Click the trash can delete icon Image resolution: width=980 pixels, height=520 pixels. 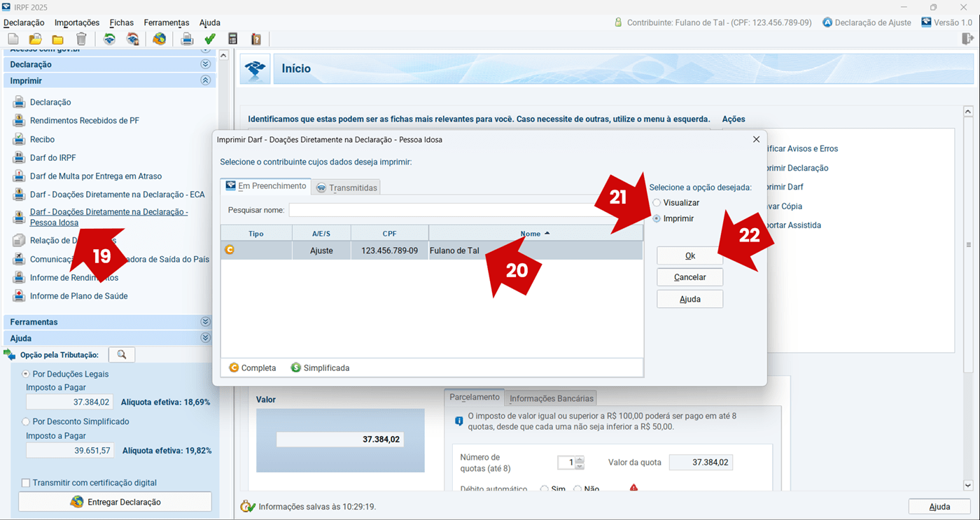click(x=81, y=39)
